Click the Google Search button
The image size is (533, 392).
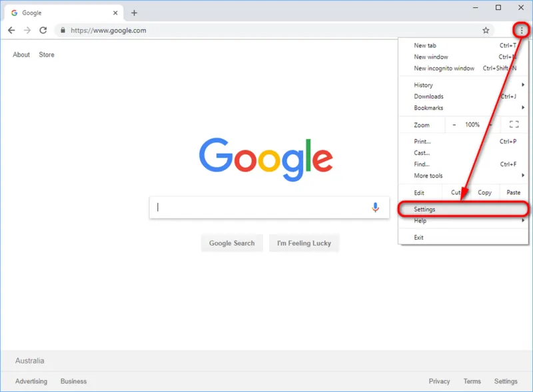[x=232, y=243]
